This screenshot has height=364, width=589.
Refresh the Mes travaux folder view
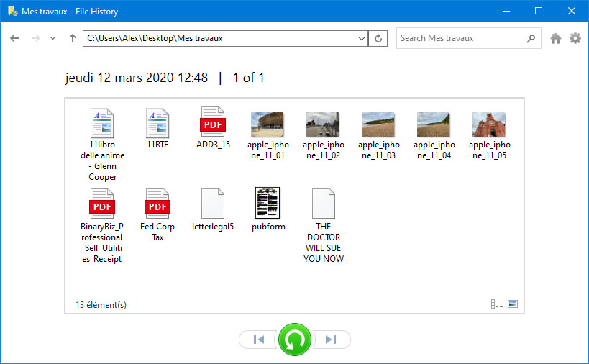point(378,38)
